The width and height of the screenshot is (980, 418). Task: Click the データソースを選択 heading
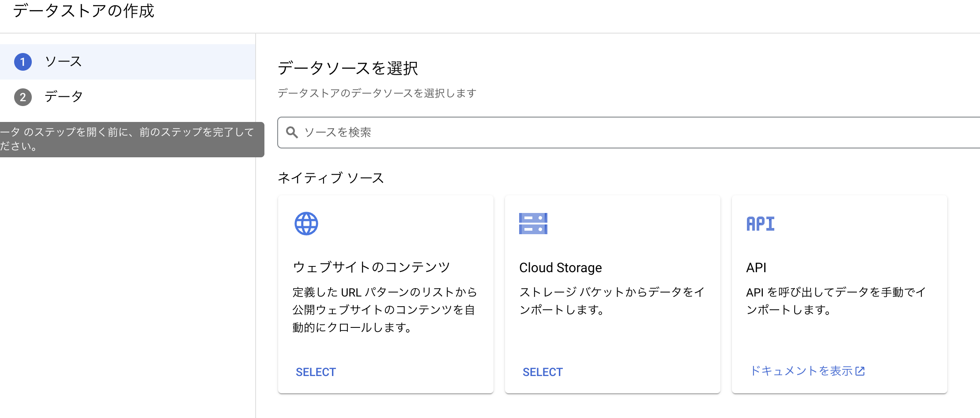[348, 68]
